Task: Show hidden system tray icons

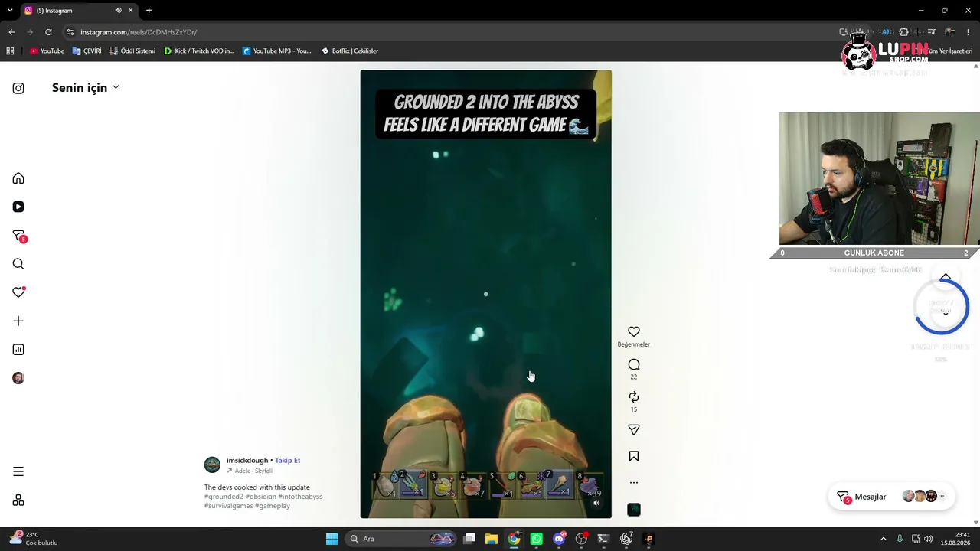Action: tap(883, 539)
